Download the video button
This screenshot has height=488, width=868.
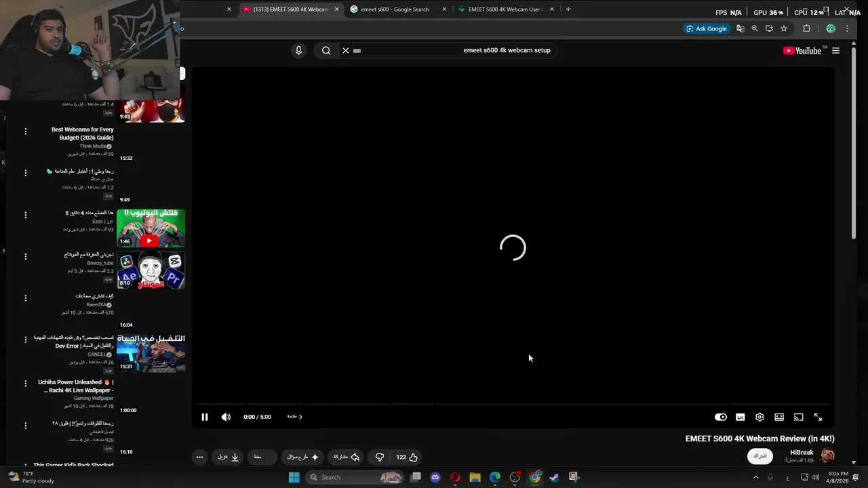click(228, 457)
